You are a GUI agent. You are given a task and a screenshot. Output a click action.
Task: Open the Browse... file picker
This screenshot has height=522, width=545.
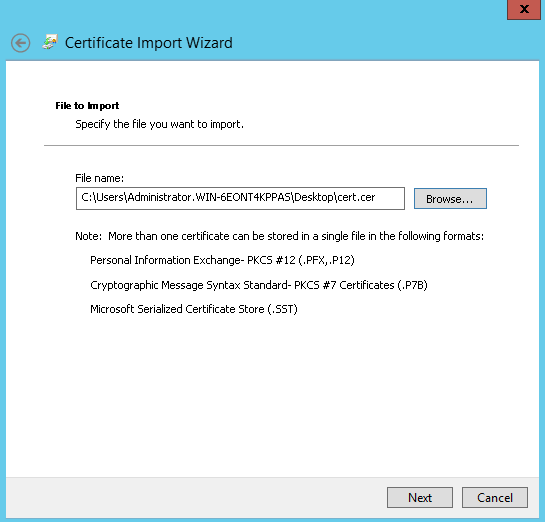point(450,199)
